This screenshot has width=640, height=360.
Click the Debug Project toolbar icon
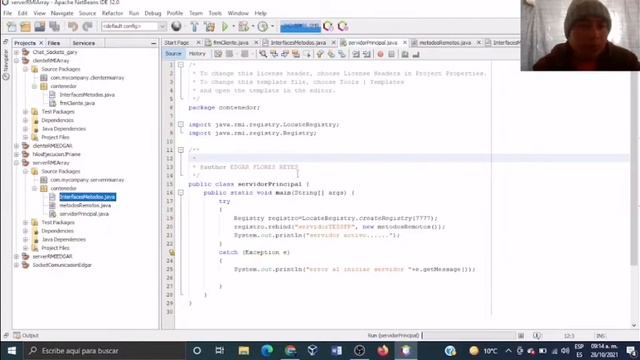point(244,27)
